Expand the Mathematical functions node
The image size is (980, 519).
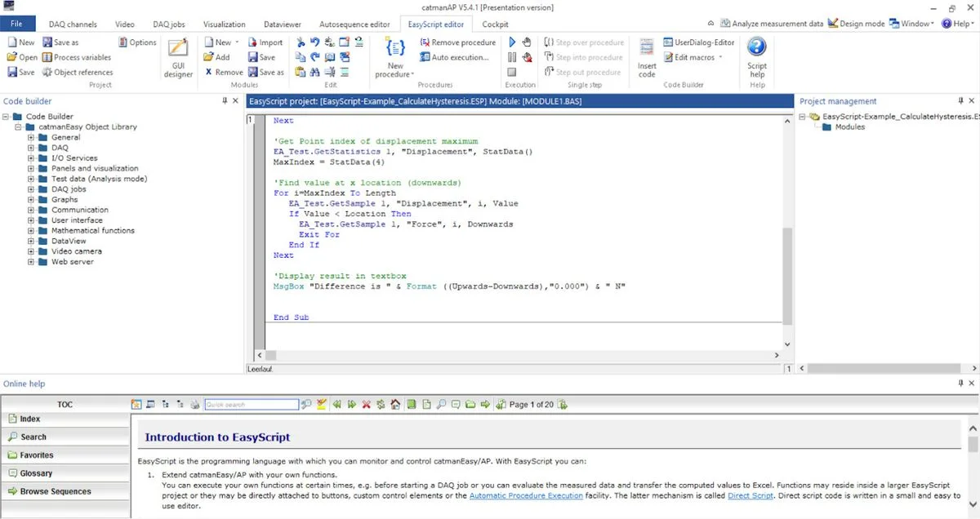pos(31,230)
